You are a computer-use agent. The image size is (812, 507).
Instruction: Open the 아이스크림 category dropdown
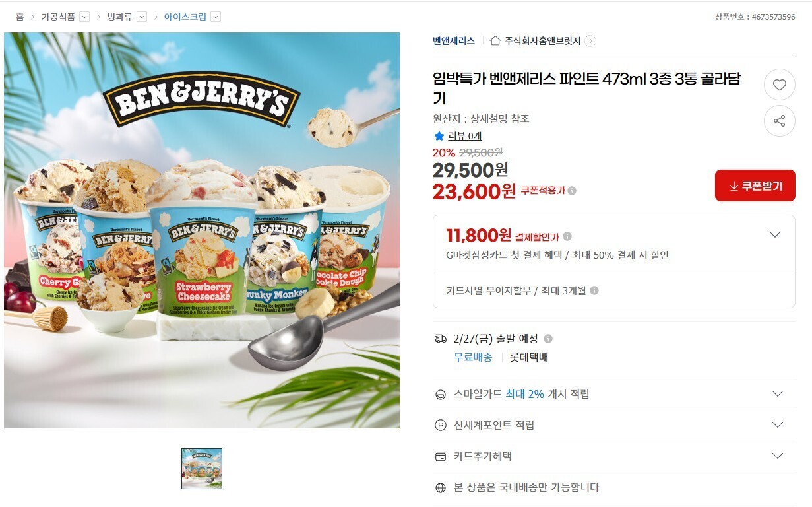pyautogui.click(x=216, y=17)
